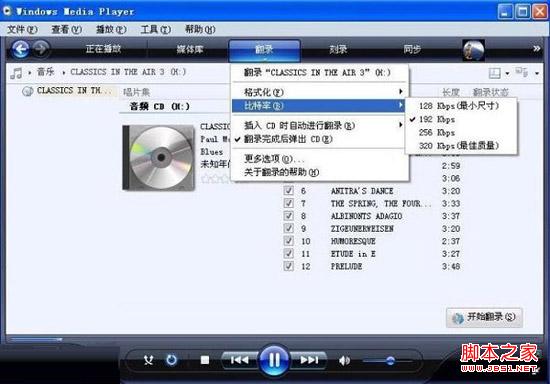Viewport: 550px width, 384px height.
Task: Click 音乐 in the breadcrumb
Action: point(46,72)
